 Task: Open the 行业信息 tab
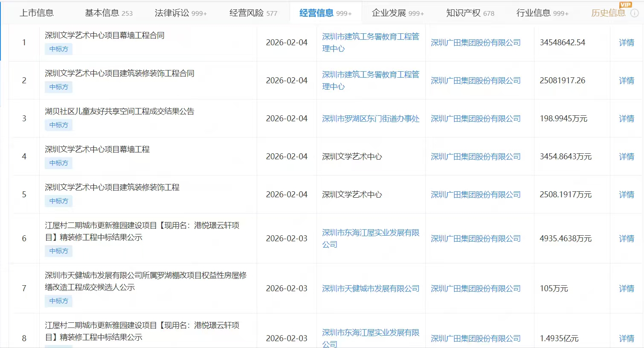(x=542, y=13)
